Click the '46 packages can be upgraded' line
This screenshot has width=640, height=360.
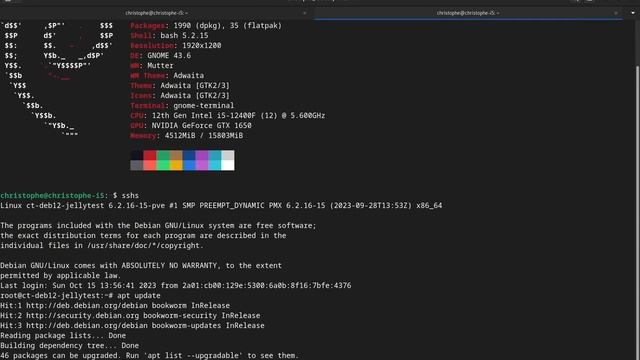coord(149,356)
